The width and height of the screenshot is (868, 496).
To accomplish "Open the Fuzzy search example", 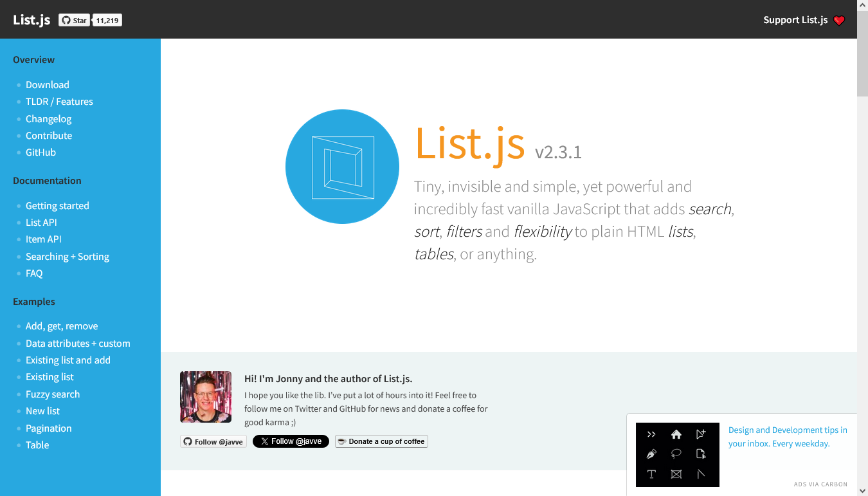I will click(x=53, y=394).
